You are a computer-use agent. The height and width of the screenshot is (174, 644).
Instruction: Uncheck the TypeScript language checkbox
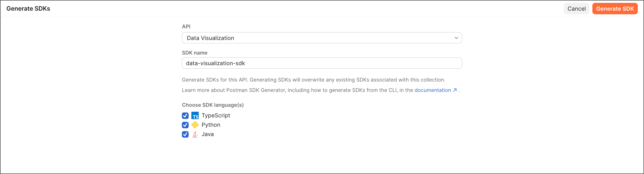(185, 116)
